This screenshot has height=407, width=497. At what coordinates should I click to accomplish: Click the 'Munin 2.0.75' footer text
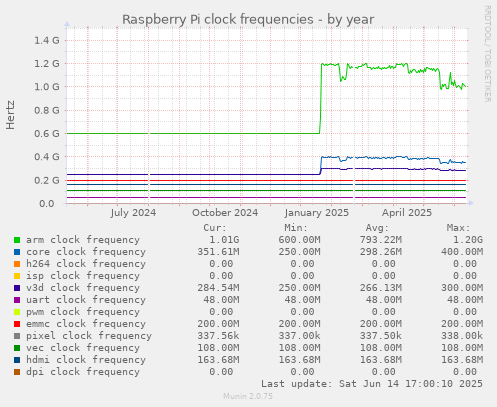coord(248,396)
